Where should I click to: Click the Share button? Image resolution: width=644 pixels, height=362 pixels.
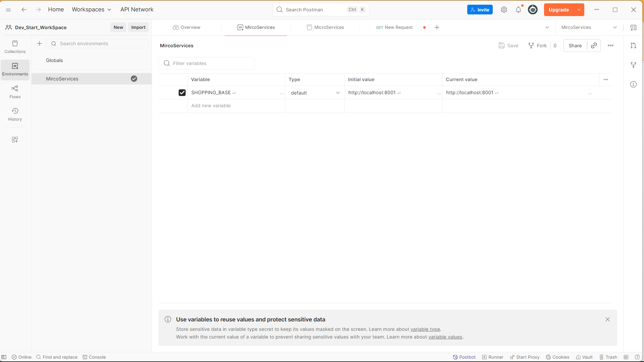[575, 46]
